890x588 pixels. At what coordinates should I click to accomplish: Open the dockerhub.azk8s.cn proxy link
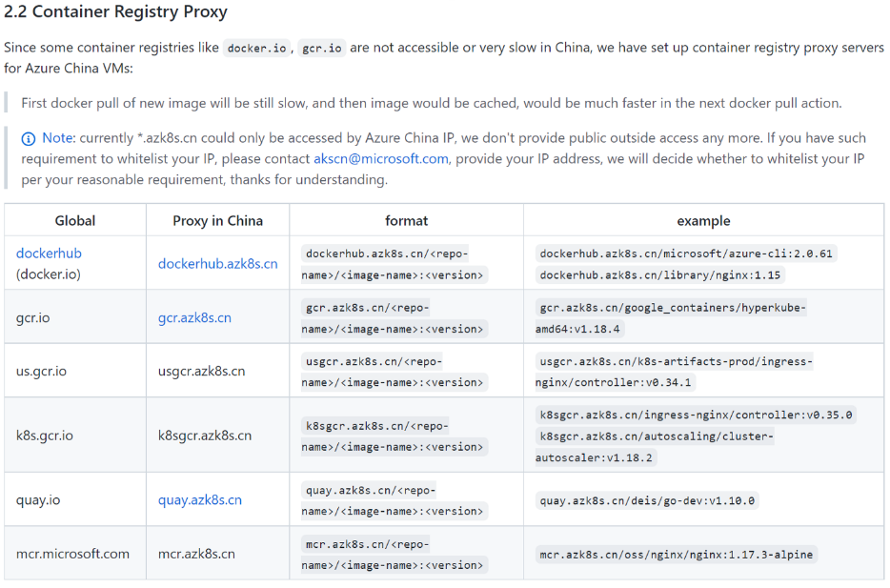tap(218, 264)
